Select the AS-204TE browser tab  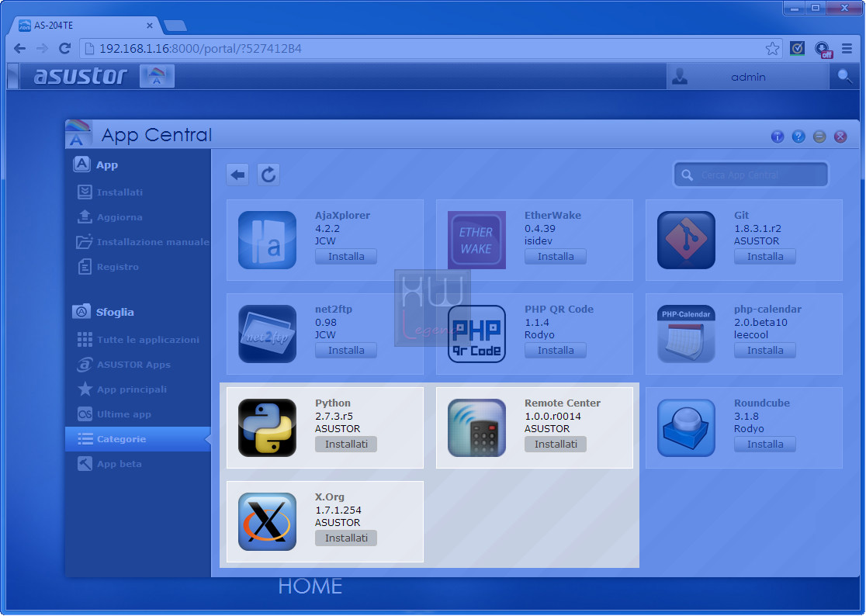tap(85, 26)
